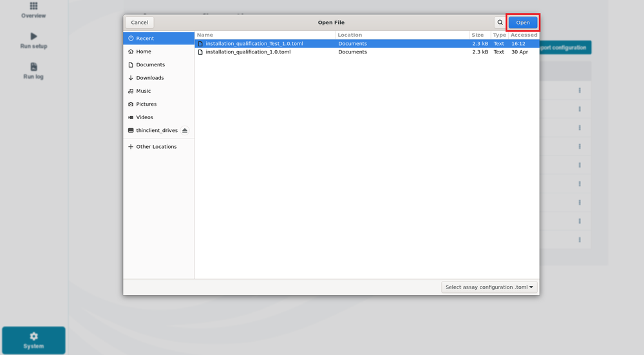This screenshot has width=644, height=355.
Task: Sort files by Size column header
Action: pos(480,35)
